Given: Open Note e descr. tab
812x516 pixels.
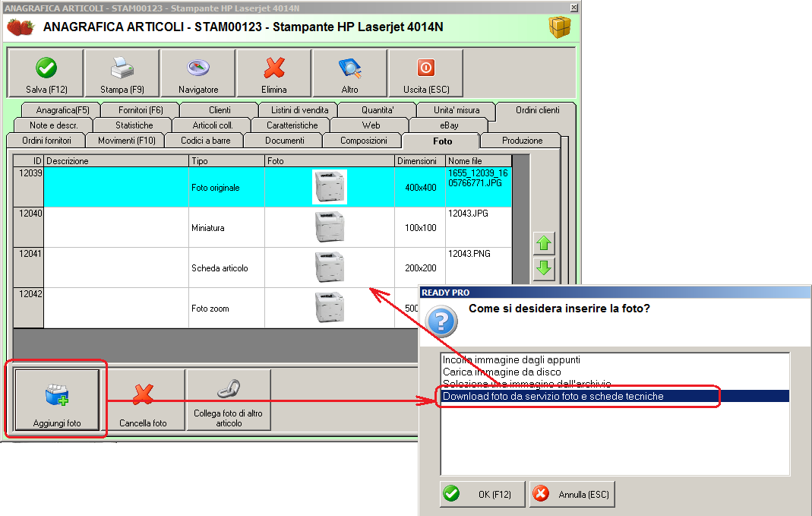Looking at the screenshot, I should tap(53, 125).
